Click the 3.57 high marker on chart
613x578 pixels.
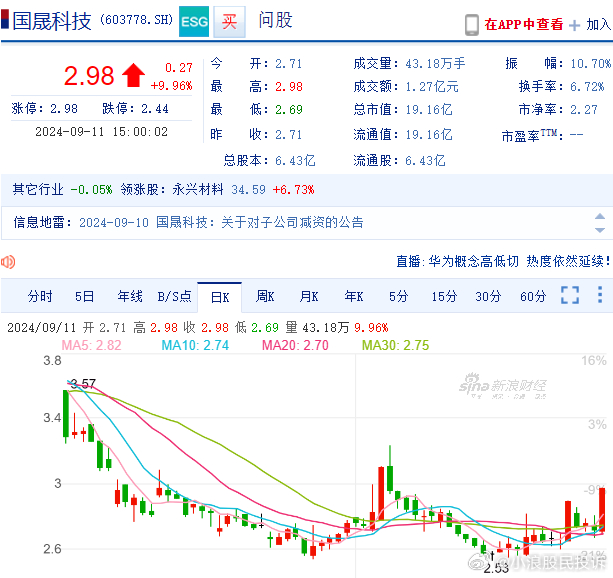coord(83,383)
